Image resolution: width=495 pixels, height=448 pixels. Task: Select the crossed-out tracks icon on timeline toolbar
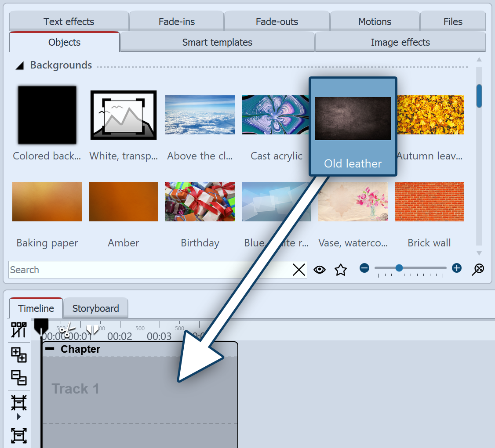pos(18,330)
